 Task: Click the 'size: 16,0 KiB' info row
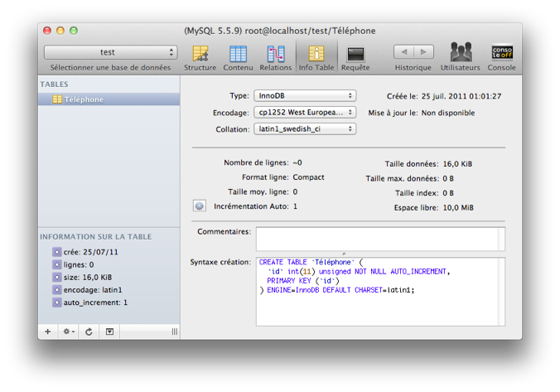coord(82,277)
